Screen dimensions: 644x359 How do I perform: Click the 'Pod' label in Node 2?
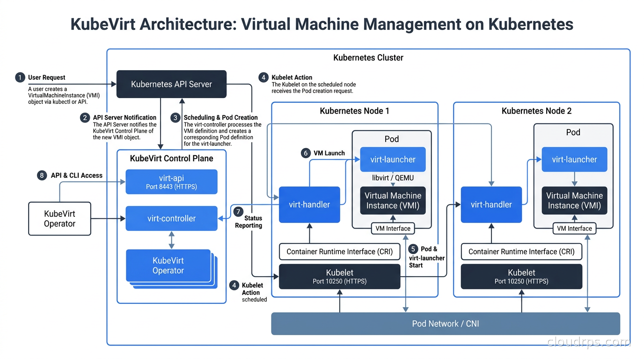tap(573, 132)
